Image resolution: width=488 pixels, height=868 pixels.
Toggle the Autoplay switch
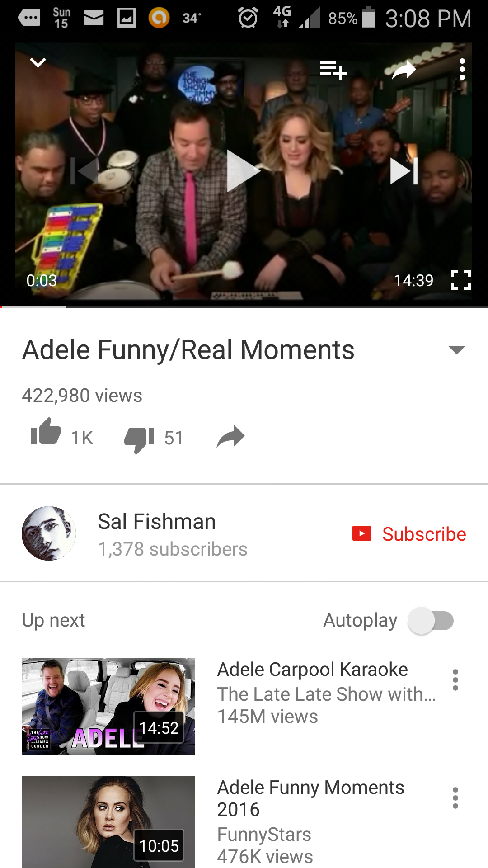431,621
